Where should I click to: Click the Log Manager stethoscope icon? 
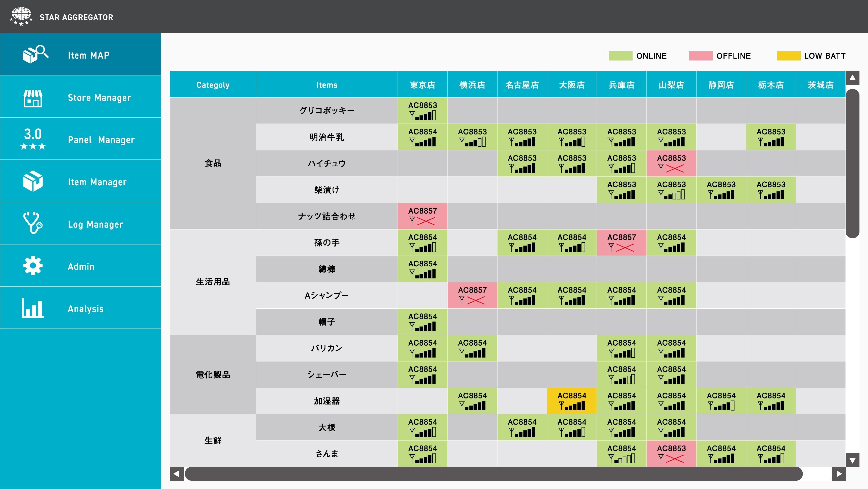pyautogui.click(x=33, y=223)
